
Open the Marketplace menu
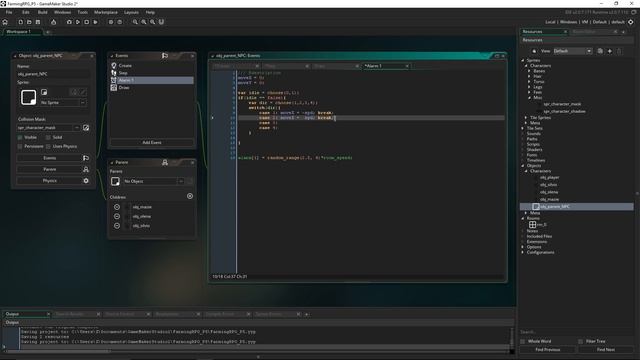coord(106,12)
